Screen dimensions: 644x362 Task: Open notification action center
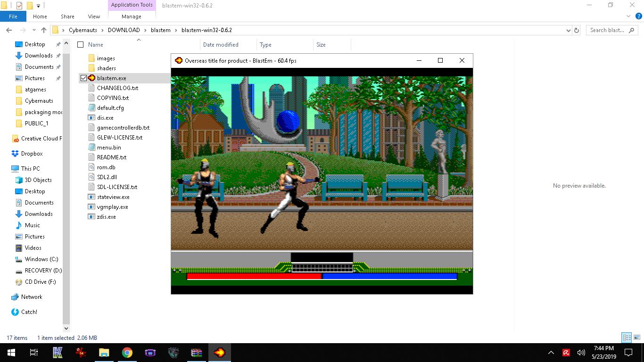628,353
